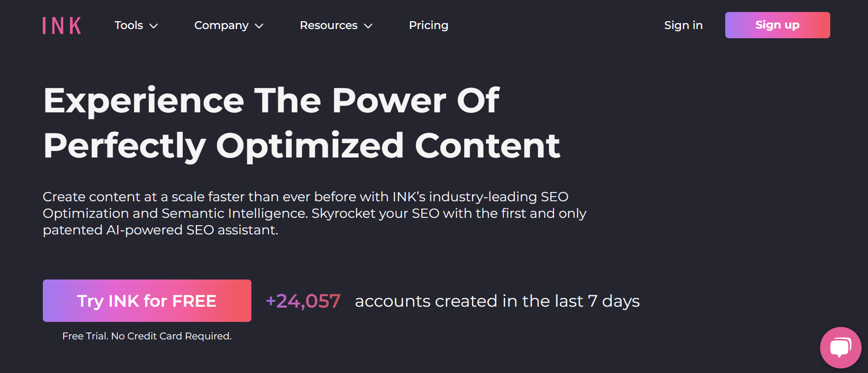Click the +24,057 accounts counter
Screen dimensions: 868x373
(303, 301)
